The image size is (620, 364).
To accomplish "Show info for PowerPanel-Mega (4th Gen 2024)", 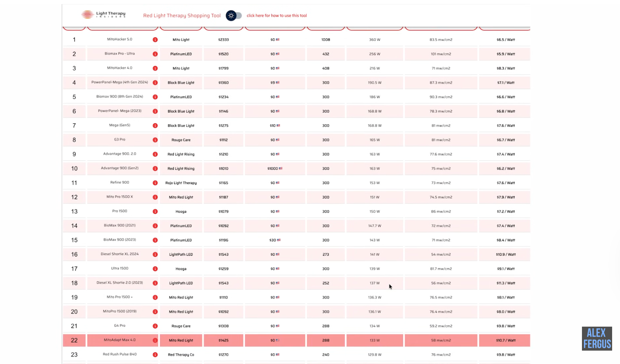I will (155, 83).
